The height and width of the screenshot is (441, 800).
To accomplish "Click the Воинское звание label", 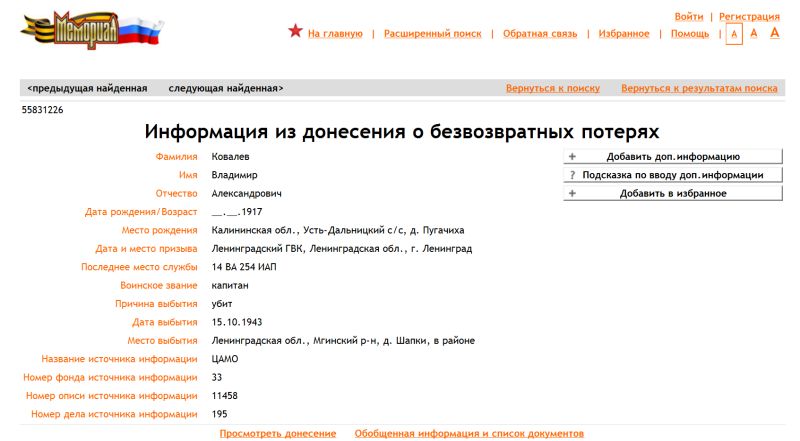I will tap(159, 285).
